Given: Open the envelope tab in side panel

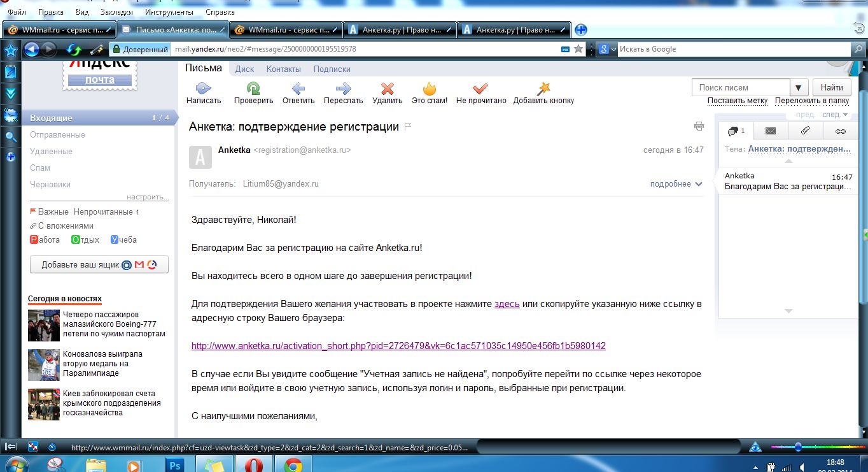Looking at the screenshot, I should pyautogui.click(x=771, y=131).
